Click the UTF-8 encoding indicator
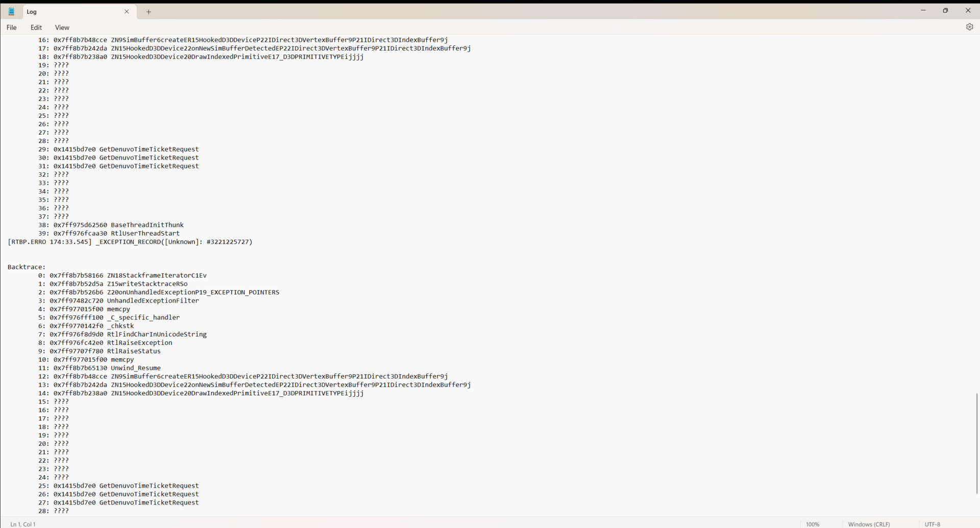 pyautogui.click(x=932, y=524)
